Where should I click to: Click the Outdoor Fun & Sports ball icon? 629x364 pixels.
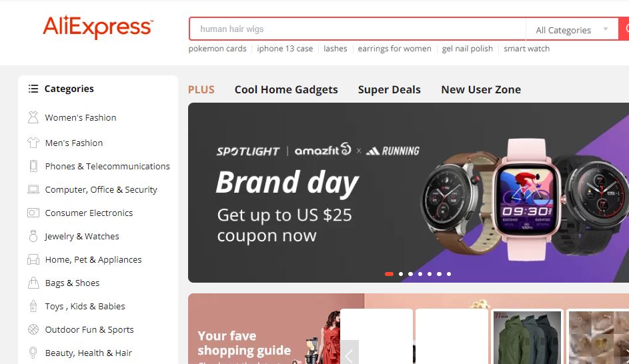coord(33,329)
